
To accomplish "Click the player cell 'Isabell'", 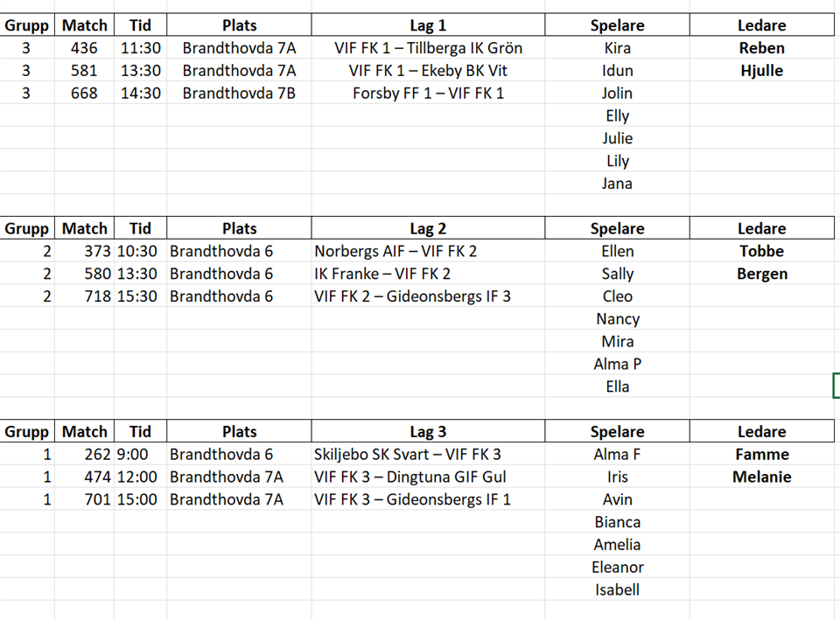I will [x=617, y=589].
